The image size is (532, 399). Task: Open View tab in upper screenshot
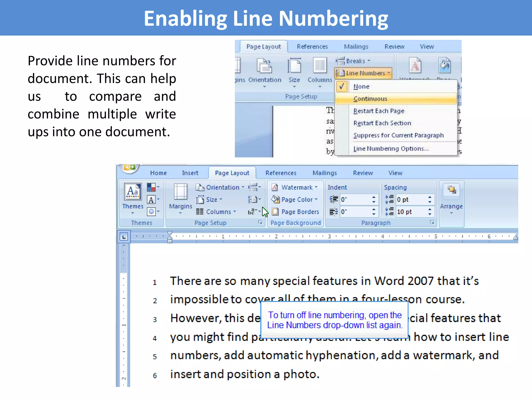pos(427,46)
